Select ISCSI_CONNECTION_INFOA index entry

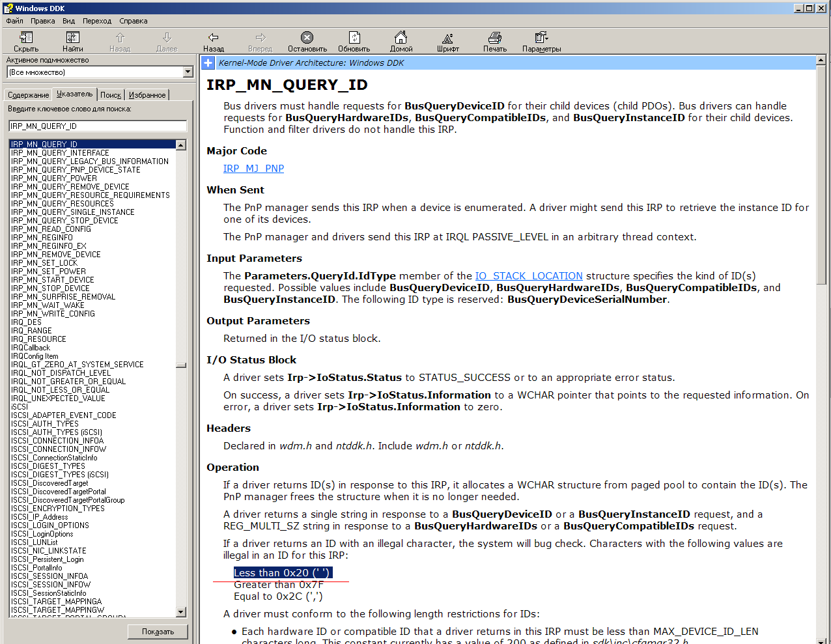(x=57, y=441)
